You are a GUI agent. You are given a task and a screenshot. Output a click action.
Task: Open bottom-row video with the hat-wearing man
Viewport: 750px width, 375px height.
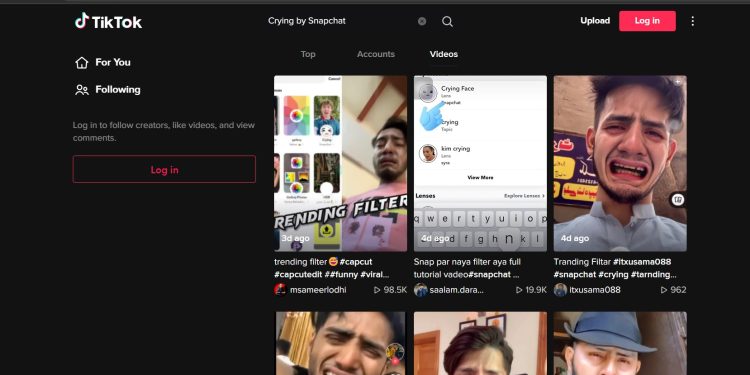(620, 343)
